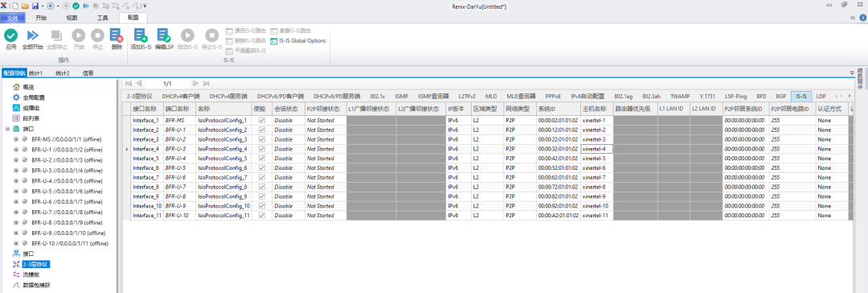Go to the next page arrow icon
This screenshot has height=293, width=868.
coord(195,83)
